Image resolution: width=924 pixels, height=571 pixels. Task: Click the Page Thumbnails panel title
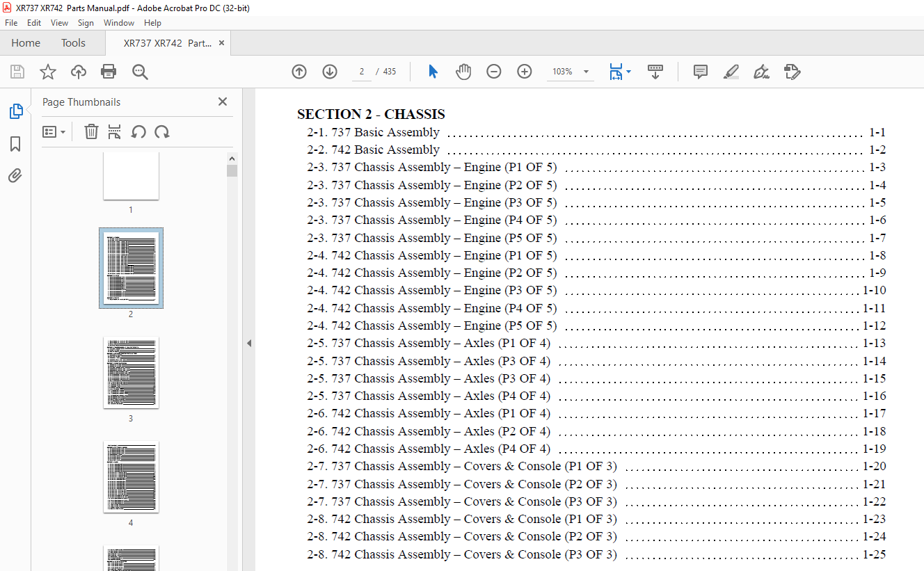[x=81, y=102]
